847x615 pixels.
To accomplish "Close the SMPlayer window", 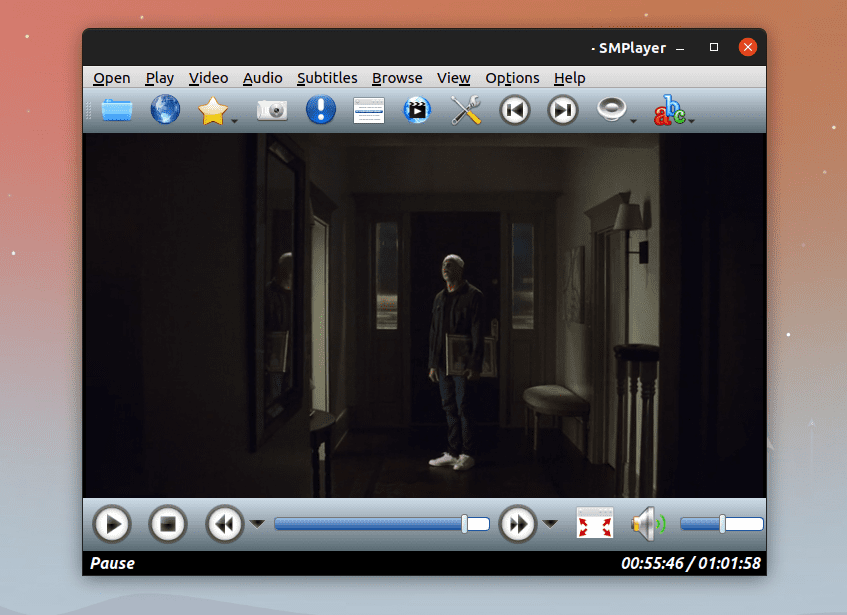I will (748, 48).
